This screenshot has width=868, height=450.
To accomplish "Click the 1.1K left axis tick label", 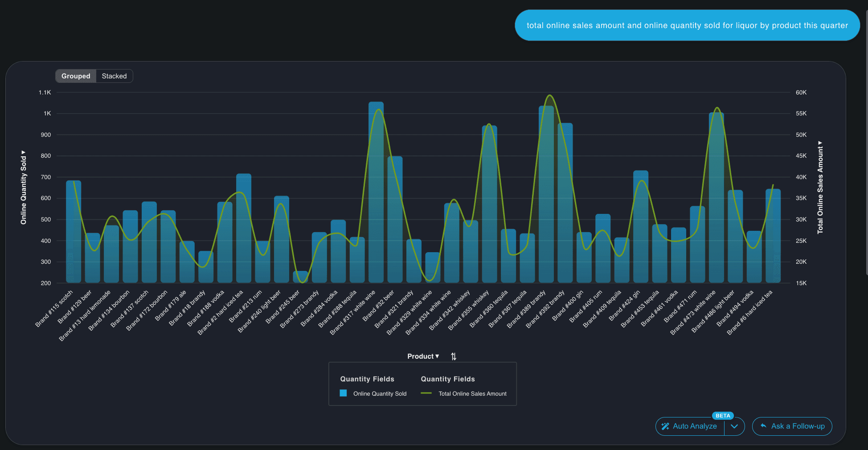I will point(45,93).
